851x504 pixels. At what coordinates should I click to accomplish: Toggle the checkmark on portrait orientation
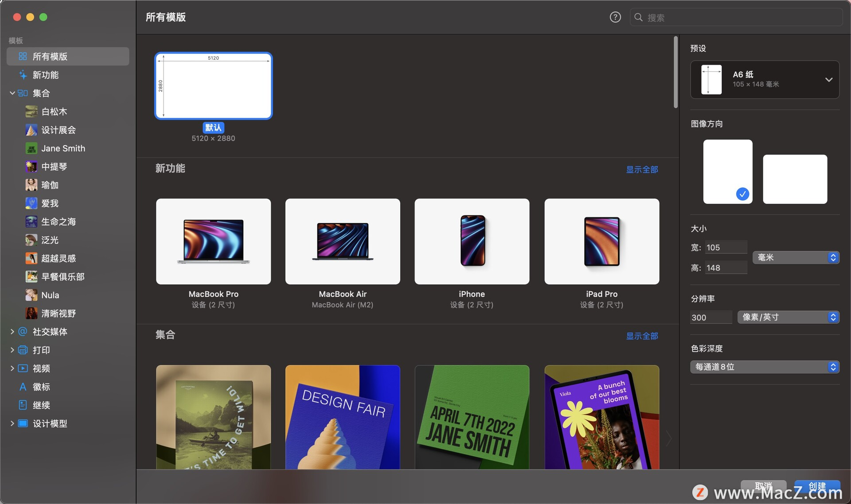pyautogui.click(x=741, y=195)
